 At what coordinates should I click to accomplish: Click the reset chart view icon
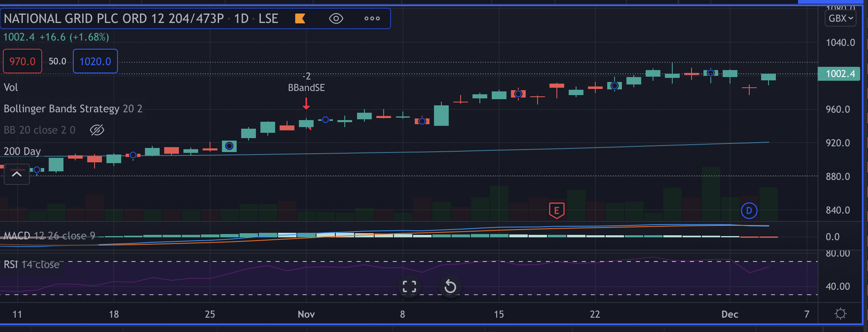point(450,287)
